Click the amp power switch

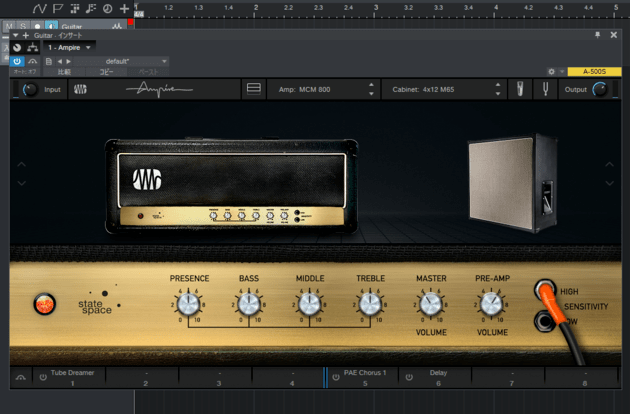[44, 304]
